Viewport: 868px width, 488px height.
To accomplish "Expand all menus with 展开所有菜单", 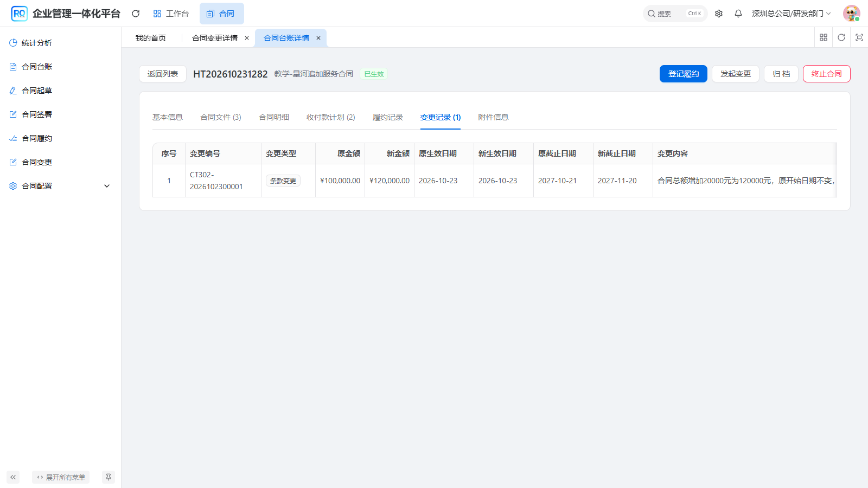I will [x=61, y=477].
